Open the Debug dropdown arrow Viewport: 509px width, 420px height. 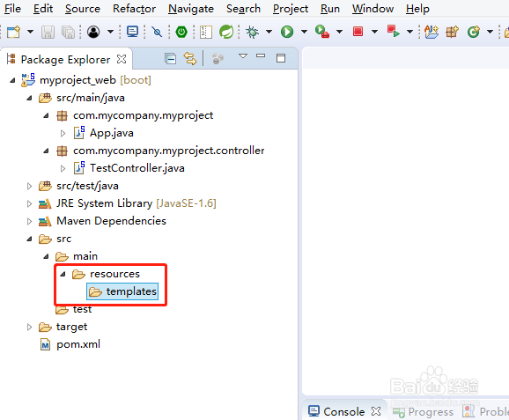pos(269,32)
